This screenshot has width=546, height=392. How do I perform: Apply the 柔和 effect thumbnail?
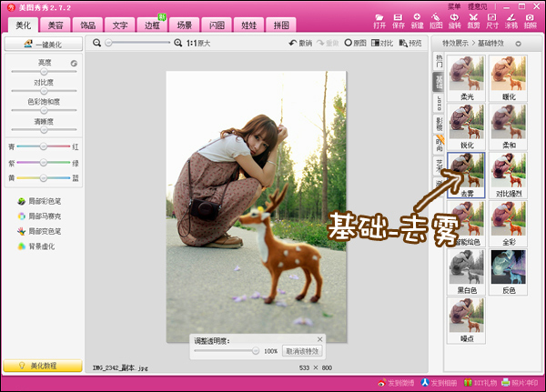point(509,126)
